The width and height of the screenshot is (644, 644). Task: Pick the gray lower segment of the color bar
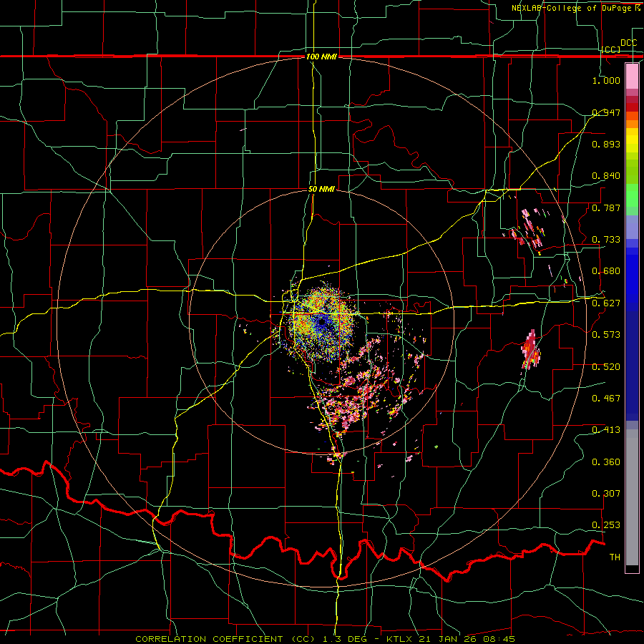[632, 497]
